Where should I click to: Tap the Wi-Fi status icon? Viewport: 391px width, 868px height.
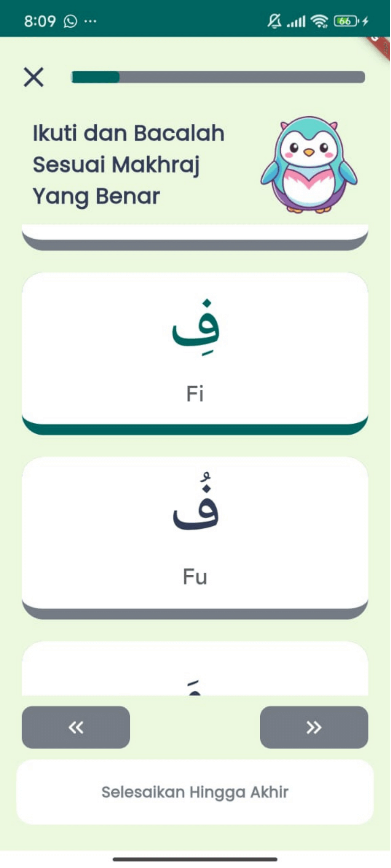tap(319, 22)
